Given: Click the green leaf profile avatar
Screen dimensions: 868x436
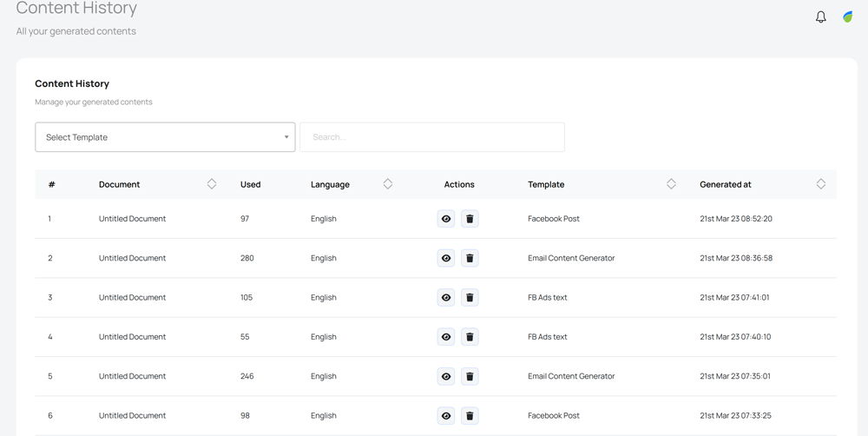Looking at the screenshot, I should click(848, 17).
